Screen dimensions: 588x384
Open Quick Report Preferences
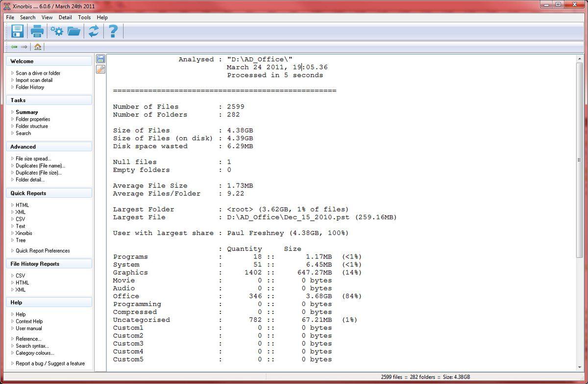pyautogui.click(x=43, y=251)
